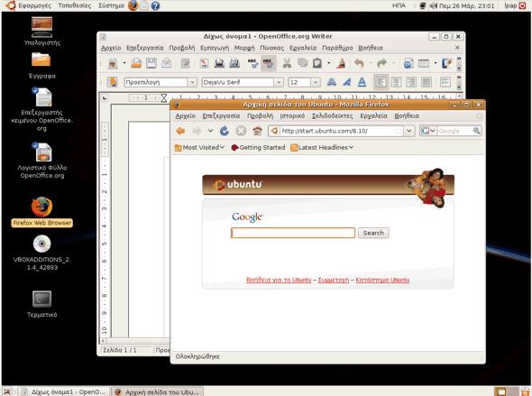Click the New document icon in Writer toolbar

pos(113,63)
